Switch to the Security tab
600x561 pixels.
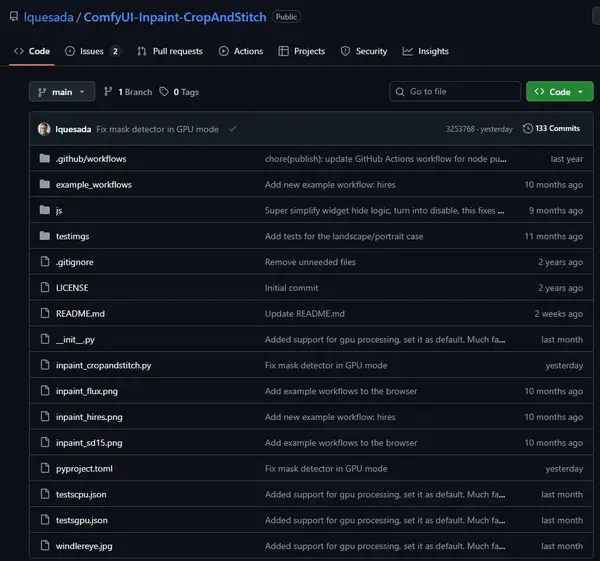click(x=364, y=51)
